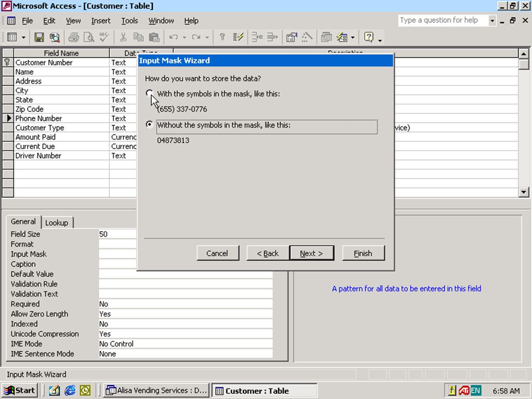Click the Insert Rows toolbar icon
The image size is (532, 399).
pyautogui.click(x=257, y=37)
